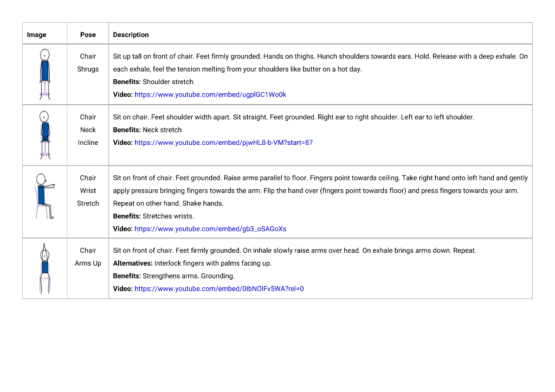Click the Chair Neck Incline pose name
The image size is (555, 392).
tap(88, 130)
